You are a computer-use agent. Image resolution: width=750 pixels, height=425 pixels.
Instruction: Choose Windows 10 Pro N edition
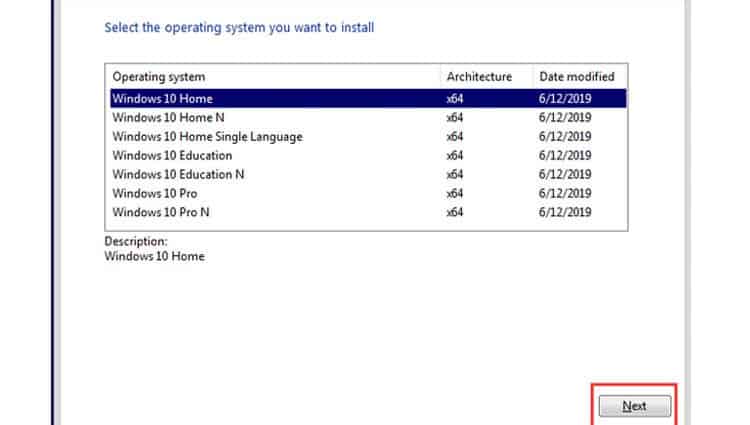tap(368, 212)
